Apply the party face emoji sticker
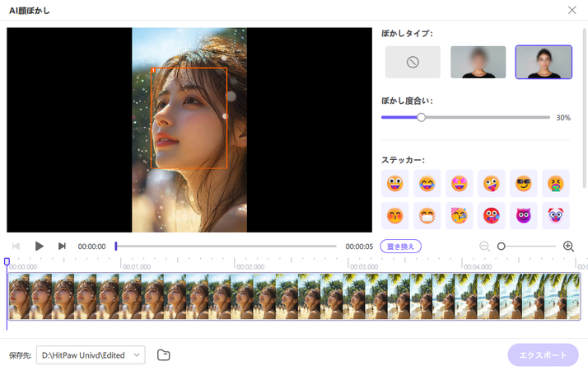The image size is (588, 371). click(x=459, y=215)
